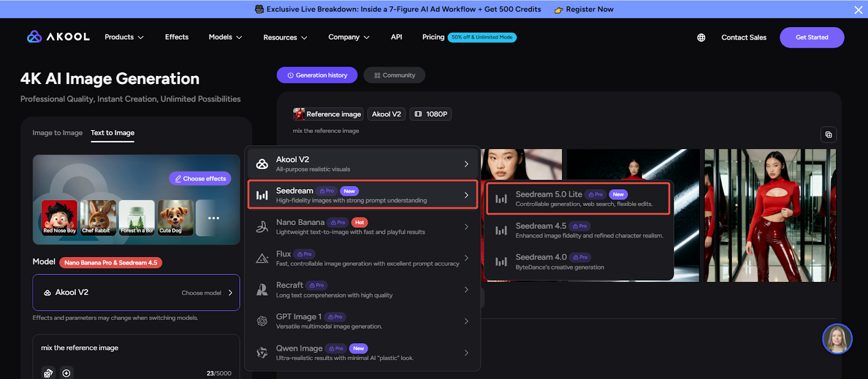This screenshot has width=868, height=379.
Task: Click the Qwen Image icon
Action: pos(262,352)
